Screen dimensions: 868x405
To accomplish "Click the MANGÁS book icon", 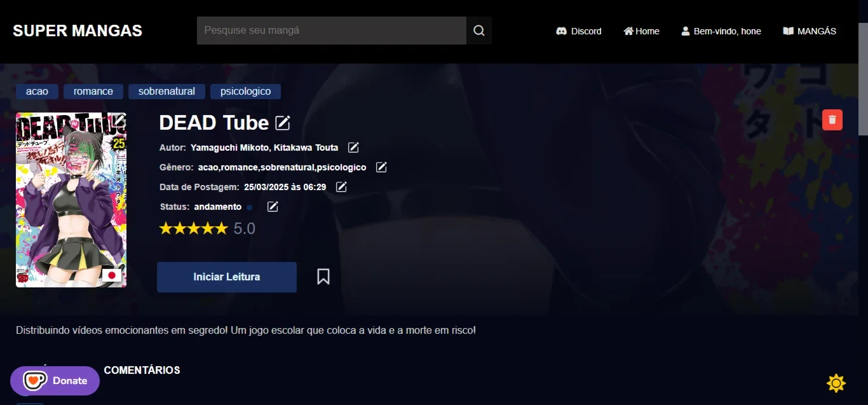I will pyautogui.click(x=788, y=31).
